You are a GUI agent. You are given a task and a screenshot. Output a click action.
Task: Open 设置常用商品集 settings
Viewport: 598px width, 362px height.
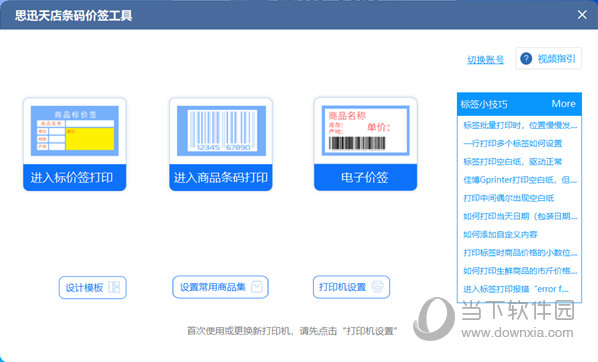click(220, 287)
